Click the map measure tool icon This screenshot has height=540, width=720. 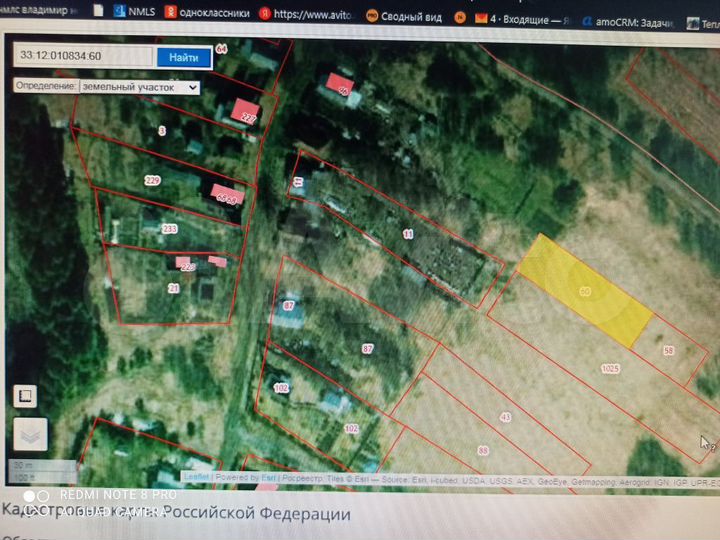coord(24,396)
